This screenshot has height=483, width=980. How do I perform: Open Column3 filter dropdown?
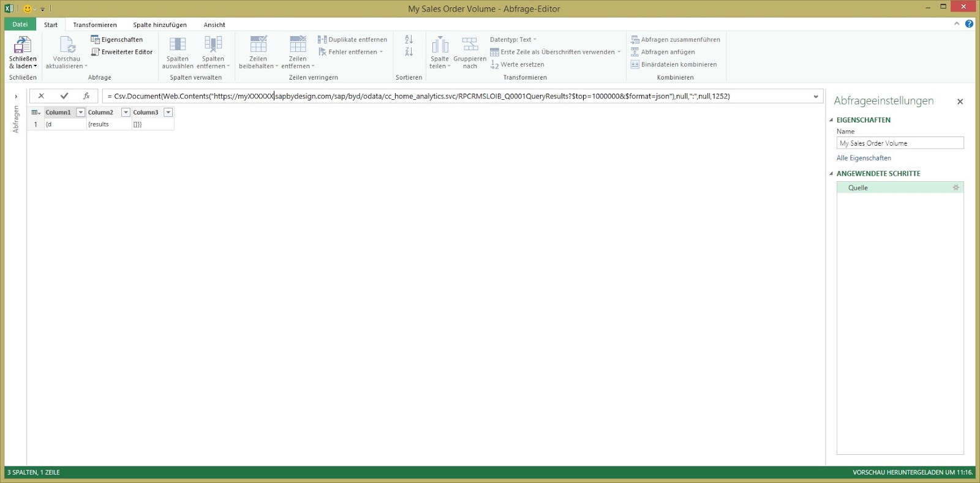coord(168,113)
